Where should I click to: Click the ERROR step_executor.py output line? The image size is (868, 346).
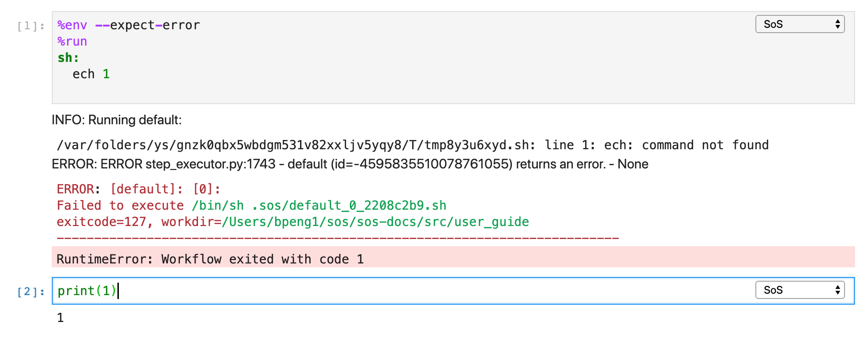point(349,164)
